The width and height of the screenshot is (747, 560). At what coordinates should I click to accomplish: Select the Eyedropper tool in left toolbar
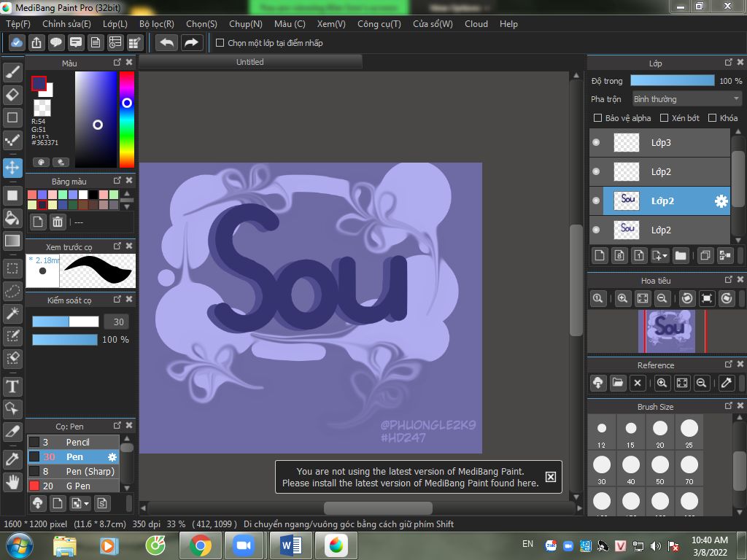click(x=12, y=459)
